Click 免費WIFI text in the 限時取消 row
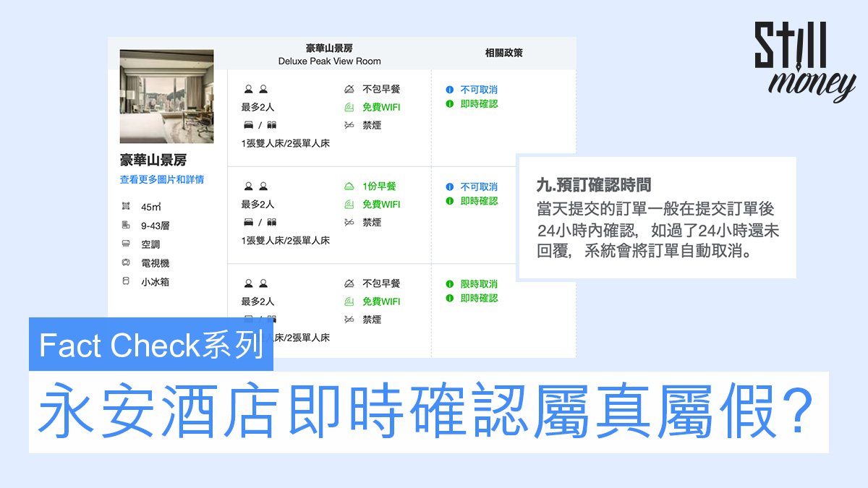 (x=381, y=301)
